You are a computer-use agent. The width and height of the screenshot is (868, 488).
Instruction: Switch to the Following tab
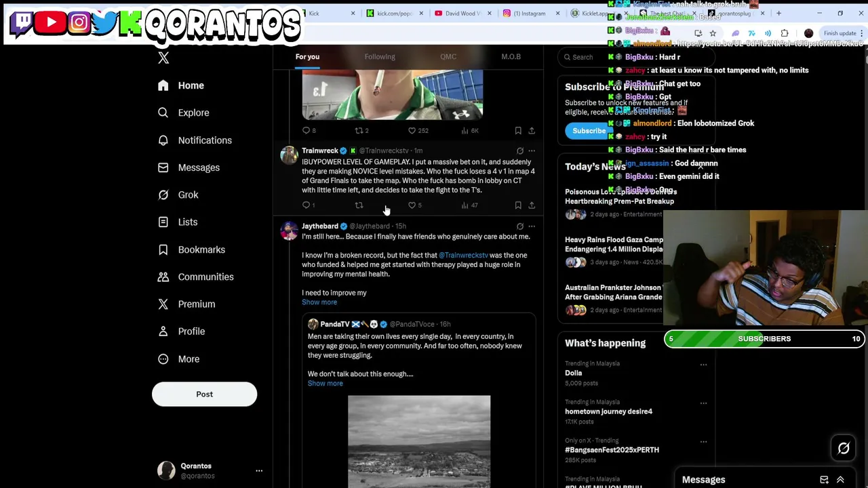380,57
